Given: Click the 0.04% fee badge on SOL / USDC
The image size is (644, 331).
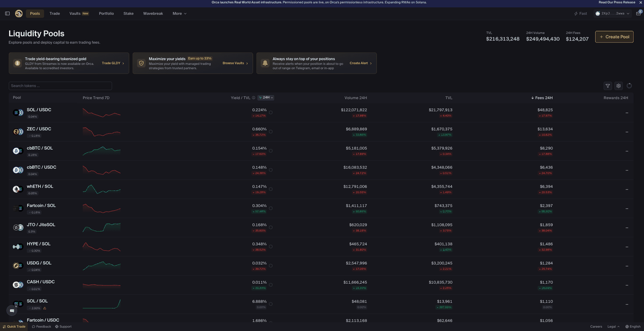Looking at the screenshot, I should (33, 116).
